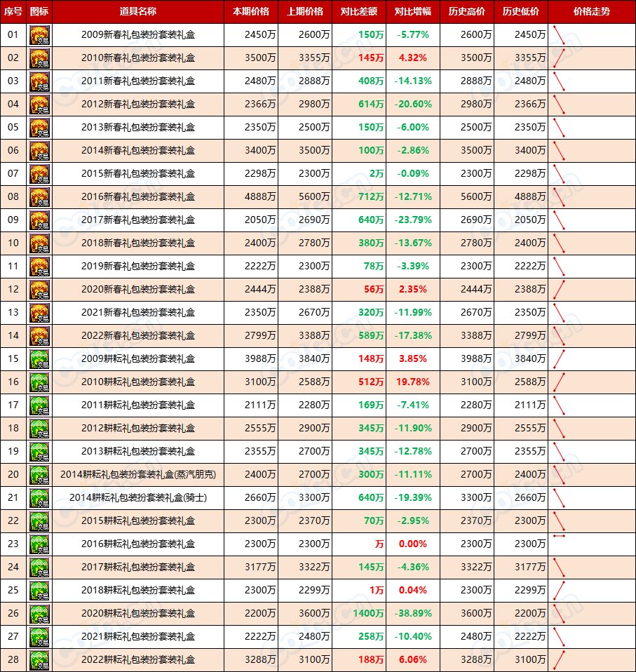Select the 2014耕耘礼包(蒸汽朋克) icon
Viewport: 636px width, 672px height.
(39, 474)
